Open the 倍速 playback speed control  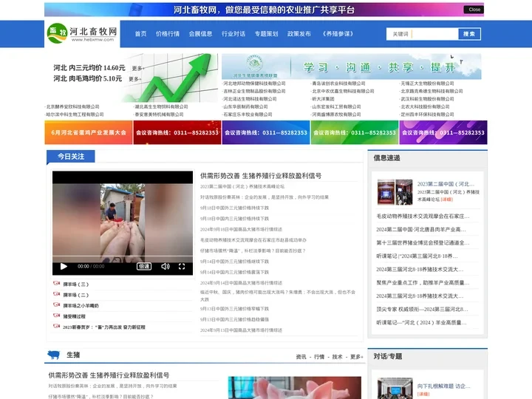tap(144, 266)
